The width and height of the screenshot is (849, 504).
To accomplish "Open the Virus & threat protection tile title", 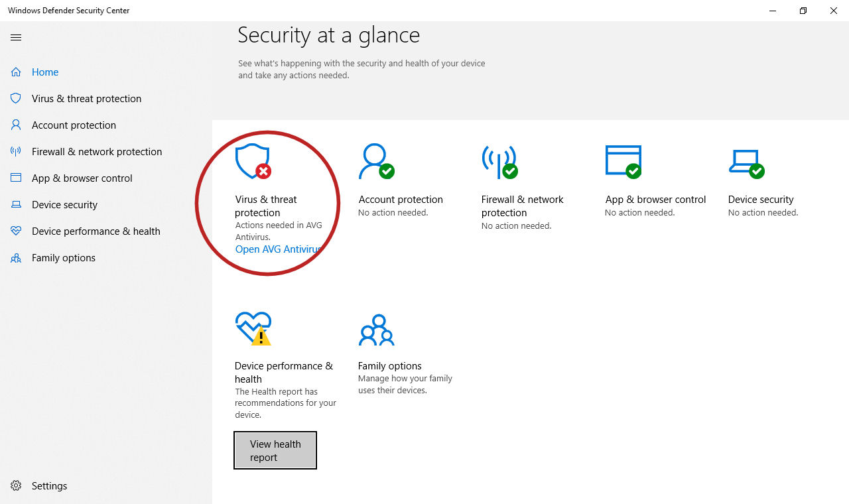I will (266, 206).
